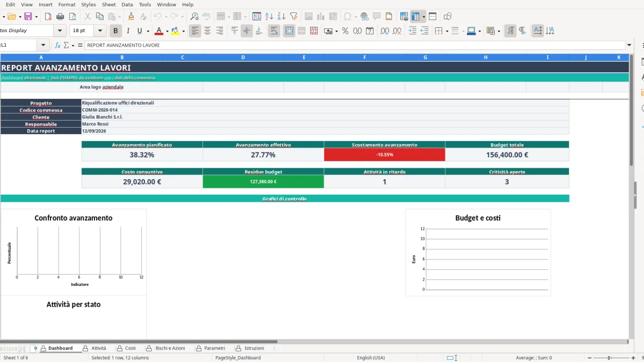Open the font size dropdown
This screenshot has height=362, width=644.
click(100, 31)
